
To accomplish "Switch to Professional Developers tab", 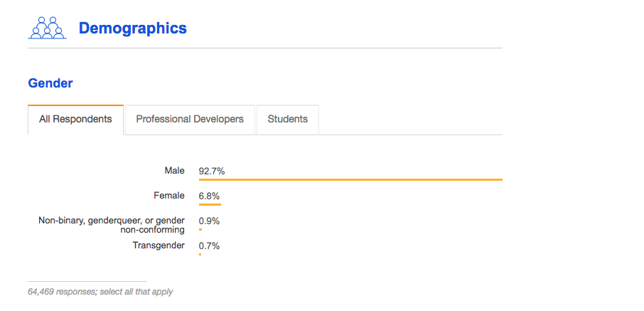I will pos(190,120).
